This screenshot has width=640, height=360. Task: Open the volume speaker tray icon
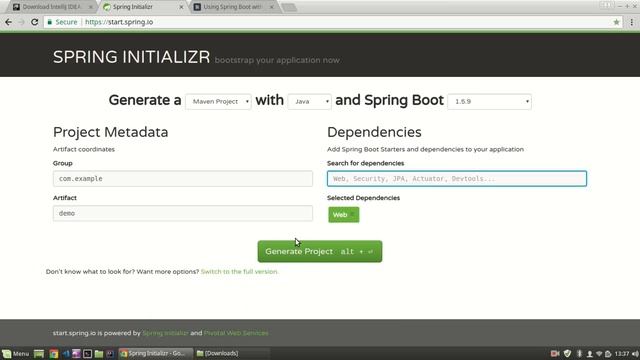pyautogui.click(x=635, y=353)
